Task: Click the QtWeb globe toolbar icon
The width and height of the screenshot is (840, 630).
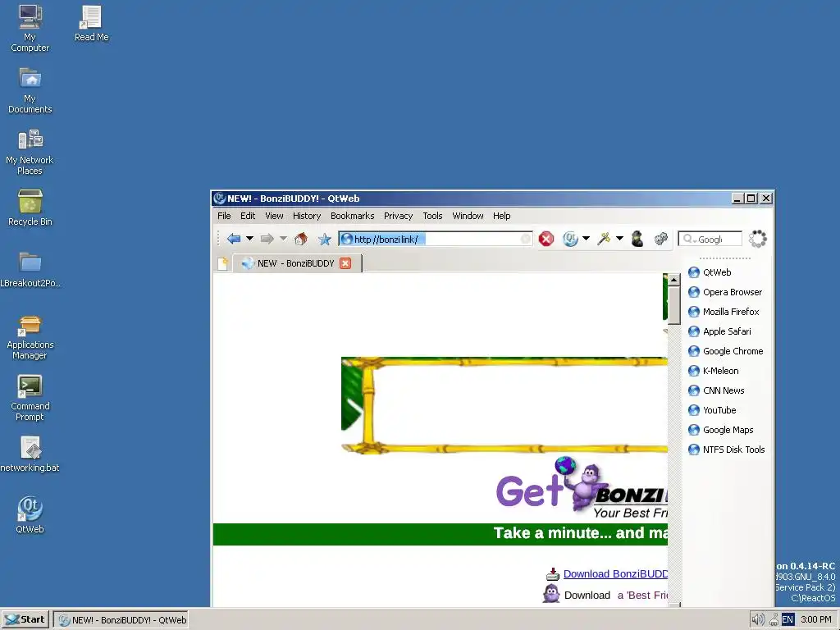Action: pyautogui.click(x=570, y=239)
